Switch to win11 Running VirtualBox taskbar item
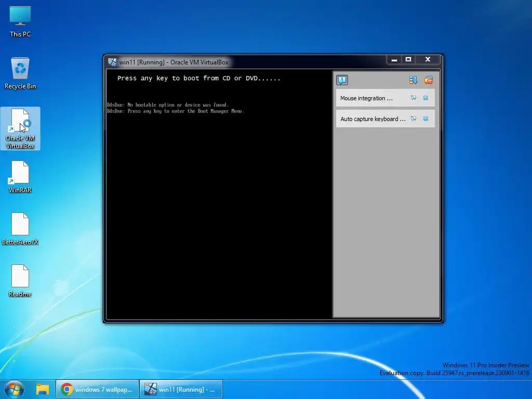The width and height of the screenshot is (532, 399). tap(181, 389)
